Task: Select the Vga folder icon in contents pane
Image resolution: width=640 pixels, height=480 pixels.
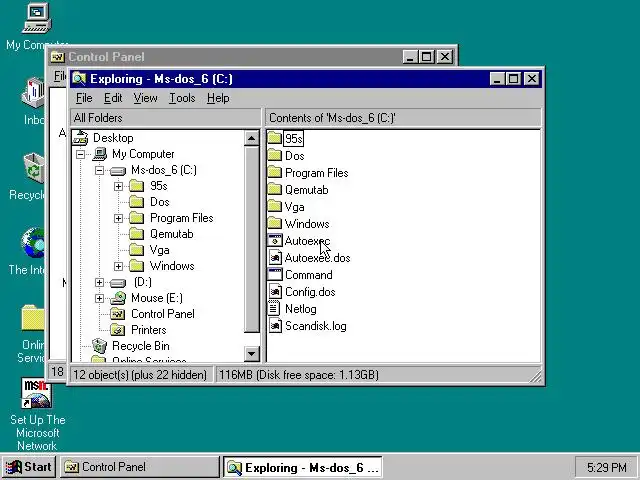Action: pos(275,207)
